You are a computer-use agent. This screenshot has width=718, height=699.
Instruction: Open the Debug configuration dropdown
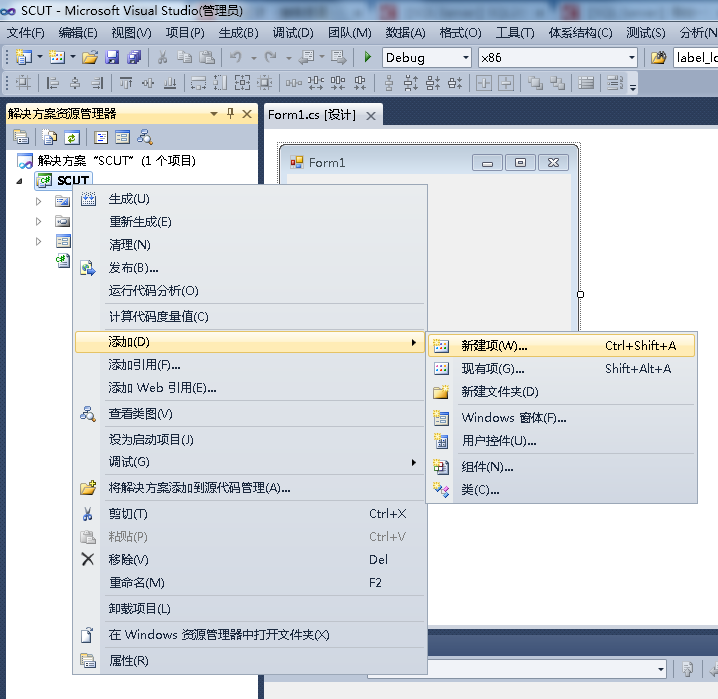(466, 58)
